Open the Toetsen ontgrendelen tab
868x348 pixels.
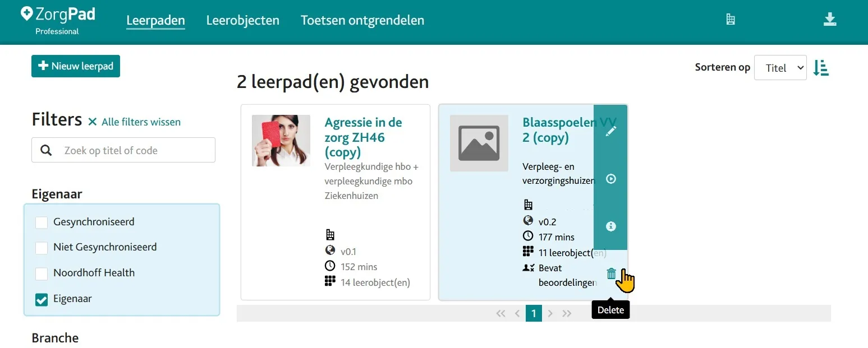click(362, 21)
